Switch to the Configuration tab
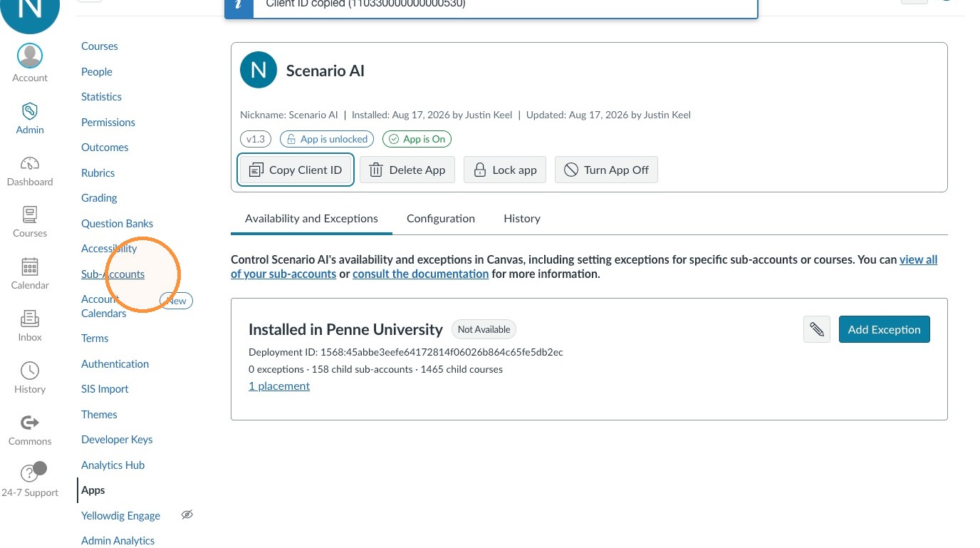This screenshot has height=548, width=980. [x=441, y=219]
